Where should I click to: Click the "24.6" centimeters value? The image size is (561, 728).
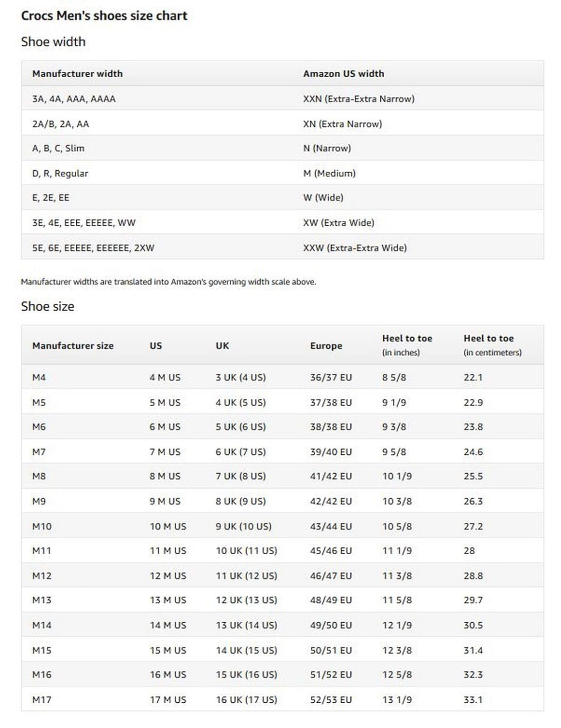[x=473, y=452]
